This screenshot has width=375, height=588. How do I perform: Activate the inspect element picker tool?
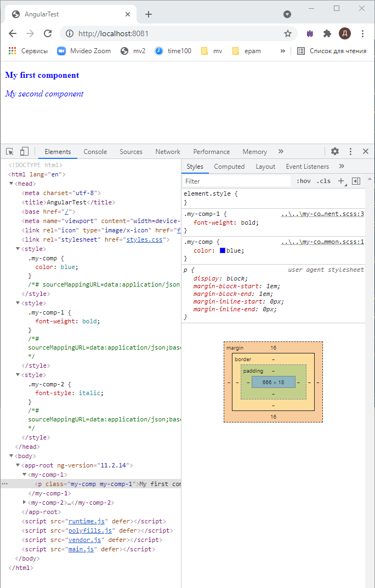10,151
